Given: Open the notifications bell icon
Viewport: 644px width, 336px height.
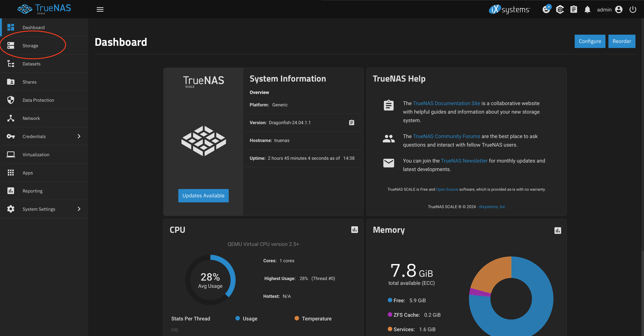Looking at the screenshot, I should coord(587,9).
